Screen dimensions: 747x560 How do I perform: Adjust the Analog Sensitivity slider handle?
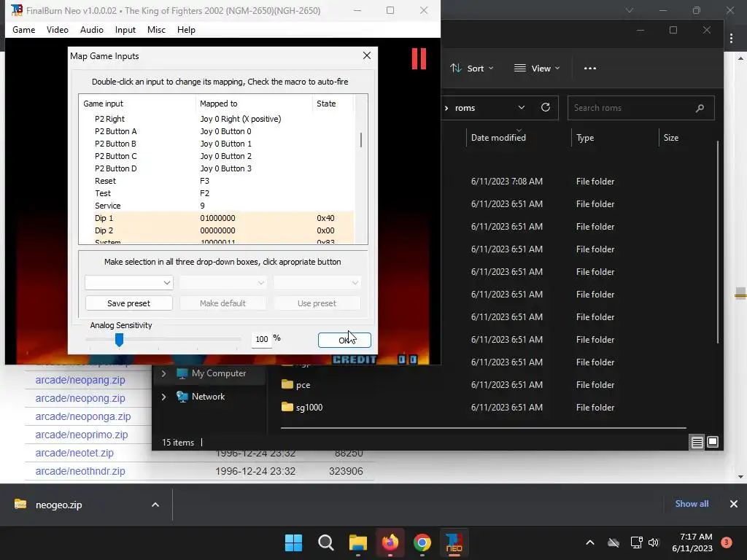coord(119,340)
